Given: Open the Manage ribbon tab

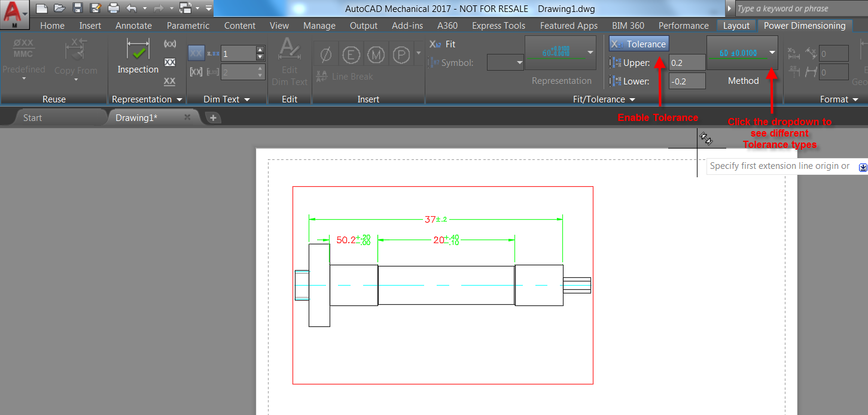Looking at the screenshot, I should 319,26.
